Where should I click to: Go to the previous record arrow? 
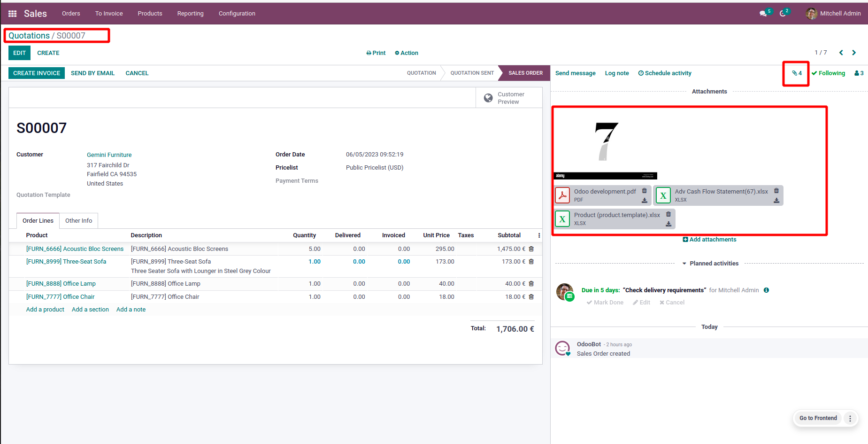pos(841,53)
